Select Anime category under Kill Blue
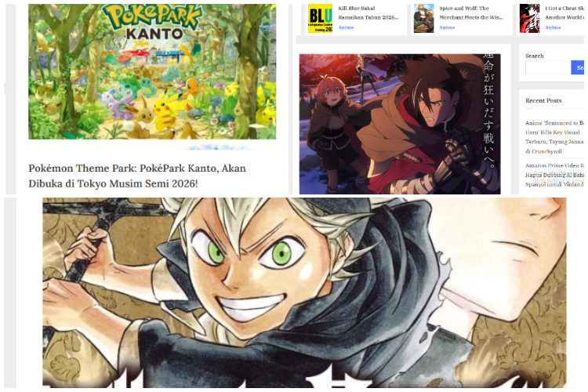 coord(346,27)
